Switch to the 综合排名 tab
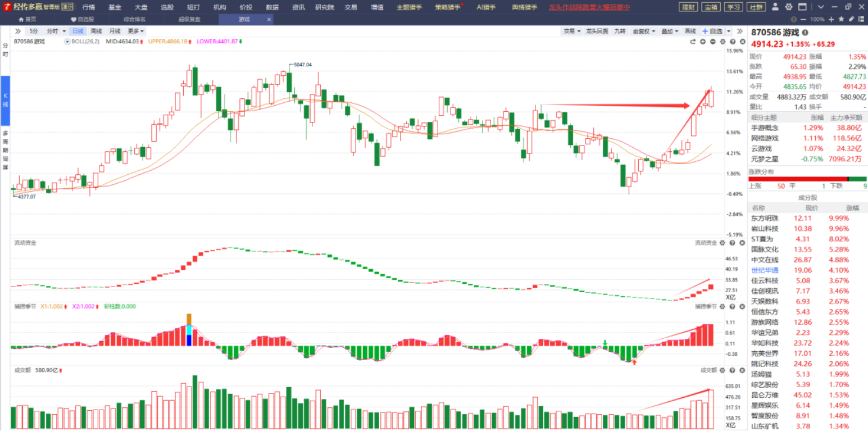Screen dimensions: 868x431 tap(134, 19)
